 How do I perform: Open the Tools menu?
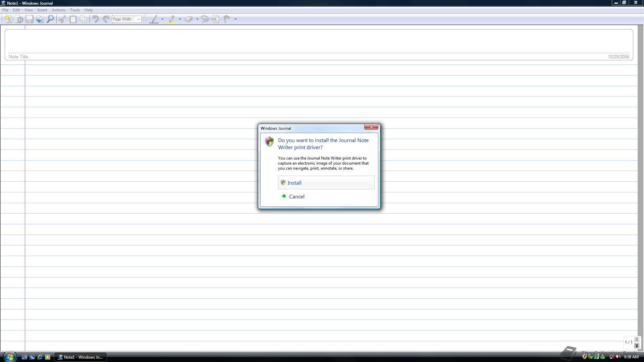(x=75, y=10)
